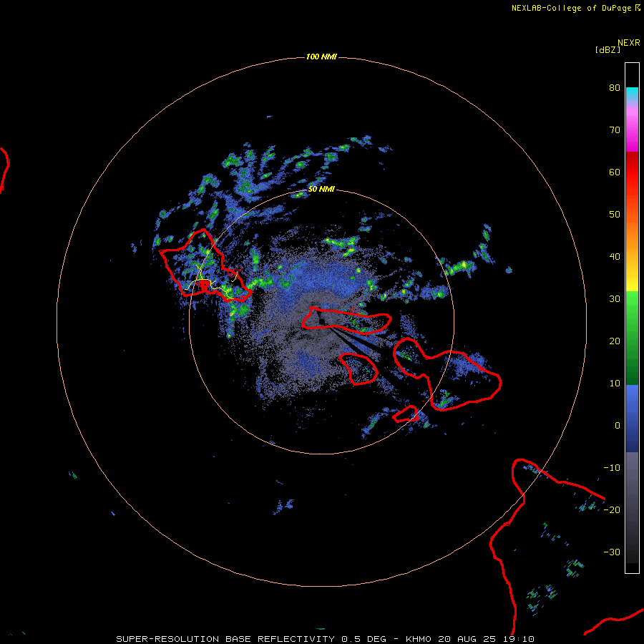Screen dimensions: 644x644
Task: Click the cyan segment of the colorbar
Action: [x=632, y=94]
